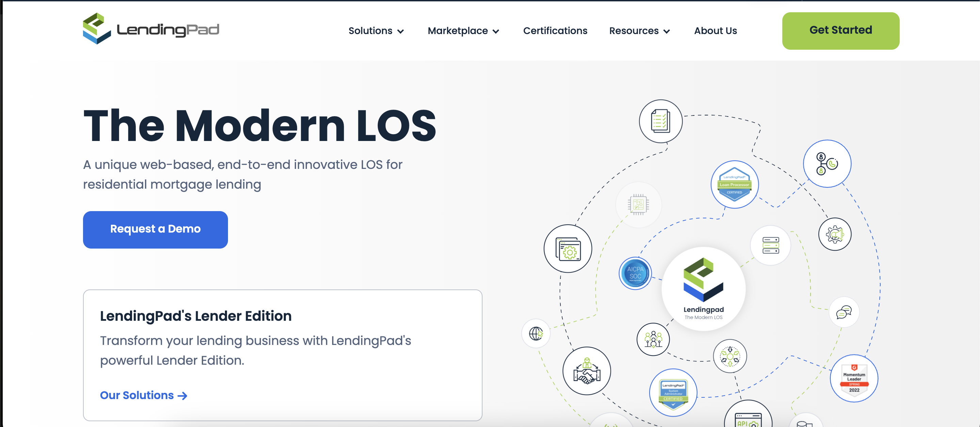This screenshot has height=427, width=980.
Task: Select the Loan Processor Certified badge
Action: tap(735, 184)
